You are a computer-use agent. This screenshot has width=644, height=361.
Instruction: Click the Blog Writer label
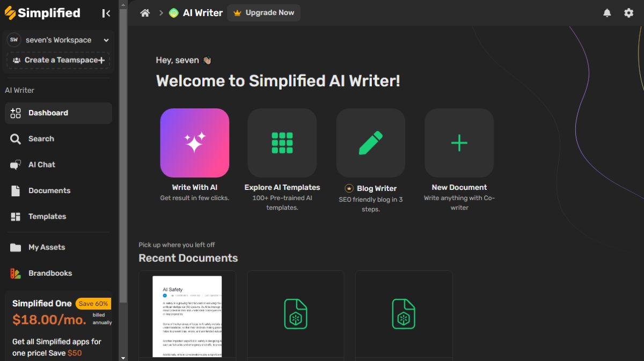pyautogui.click(x=377, y=189)
